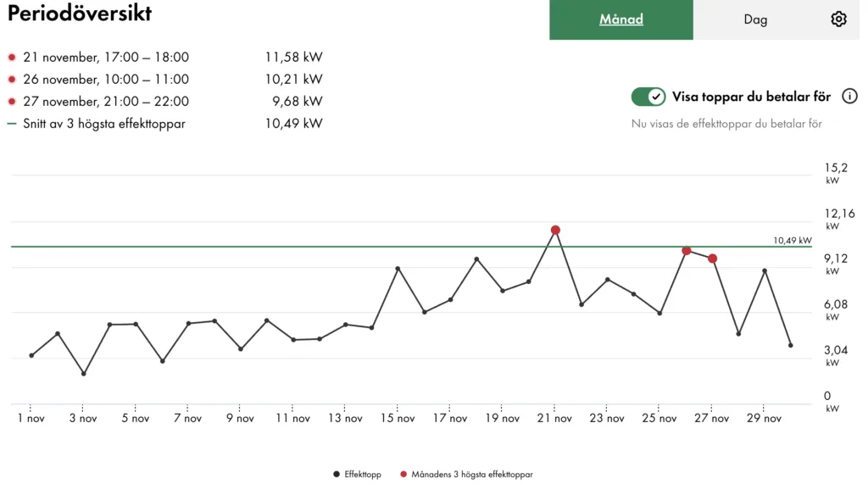Select the 21 november, 17:00 – 18:00 entry
This screenshot has height=495, width=868.
(106, 58)
